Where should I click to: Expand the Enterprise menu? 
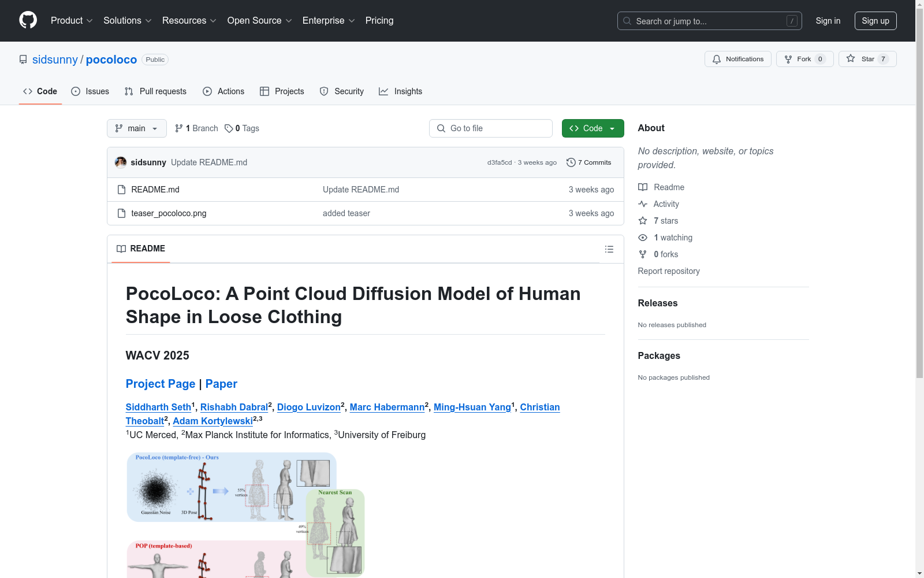click(329, 20)
